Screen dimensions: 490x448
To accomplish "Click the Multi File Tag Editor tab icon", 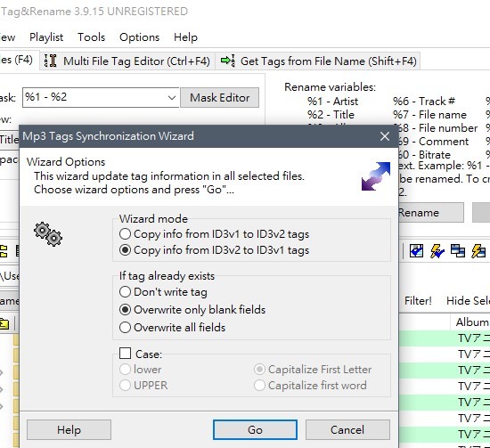I will click(50, 61).
